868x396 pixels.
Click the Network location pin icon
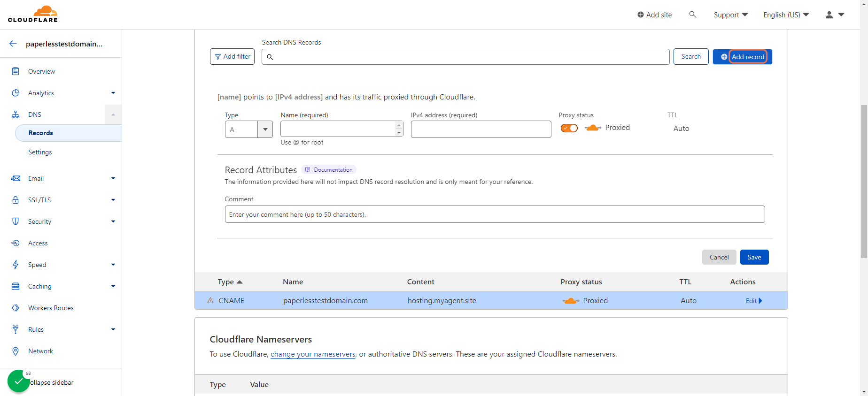[x=15, y=351]
